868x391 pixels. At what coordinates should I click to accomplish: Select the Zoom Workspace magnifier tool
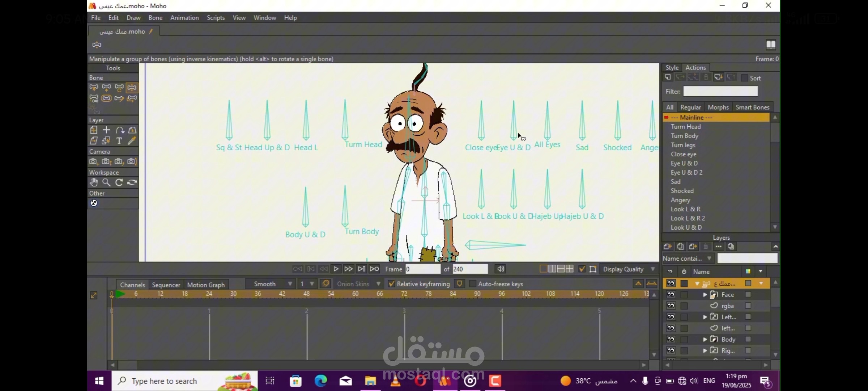pos(106,182)
